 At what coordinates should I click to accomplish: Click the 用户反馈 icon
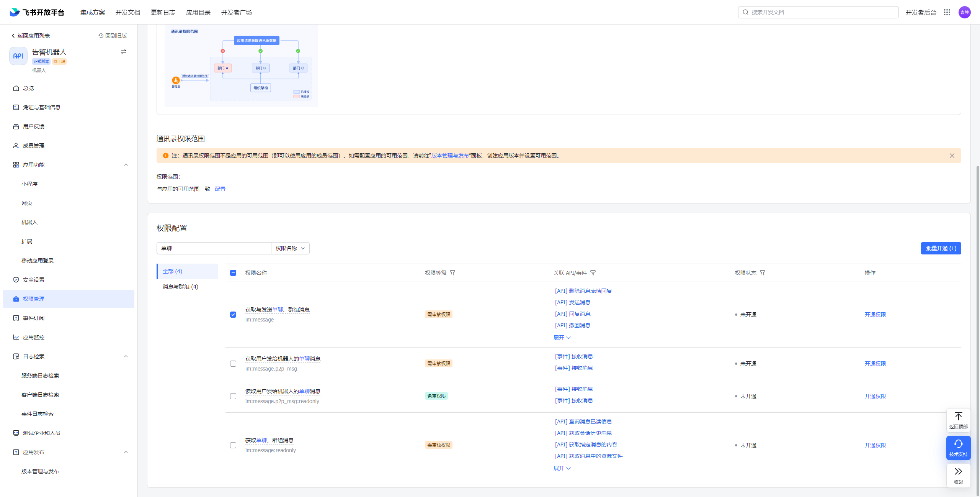(x=16, y=126)
